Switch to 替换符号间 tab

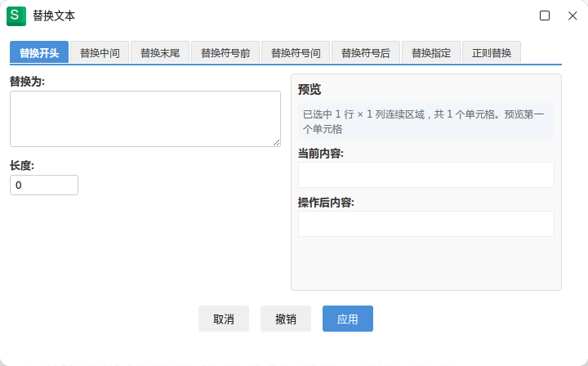(296, 52)
